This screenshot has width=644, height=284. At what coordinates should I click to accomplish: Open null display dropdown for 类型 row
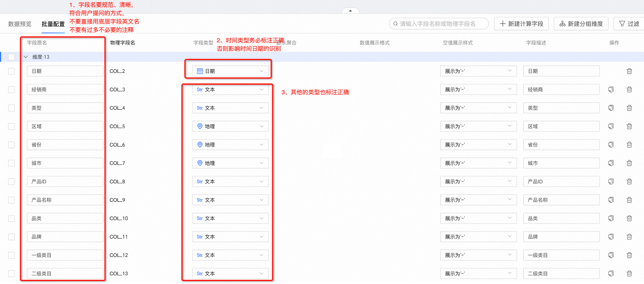(479, 108)
